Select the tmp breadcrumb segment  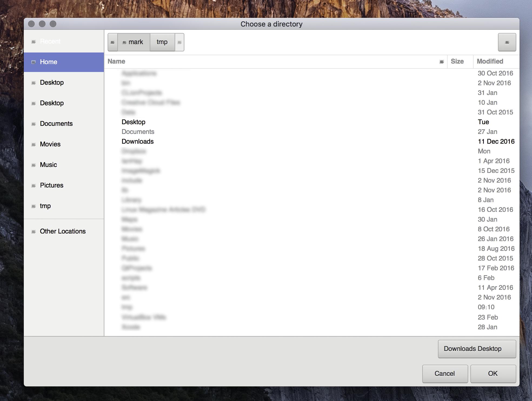pos(162,42)
